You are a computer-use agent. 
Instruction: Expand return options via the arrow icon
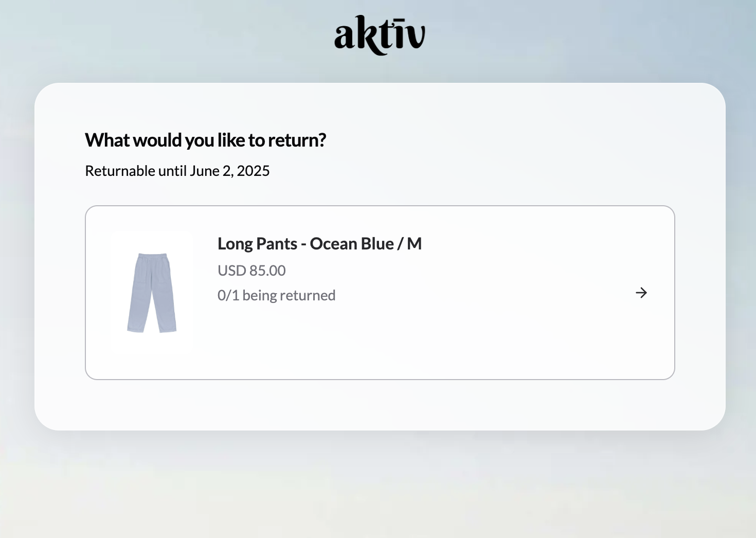pos(641,293)
